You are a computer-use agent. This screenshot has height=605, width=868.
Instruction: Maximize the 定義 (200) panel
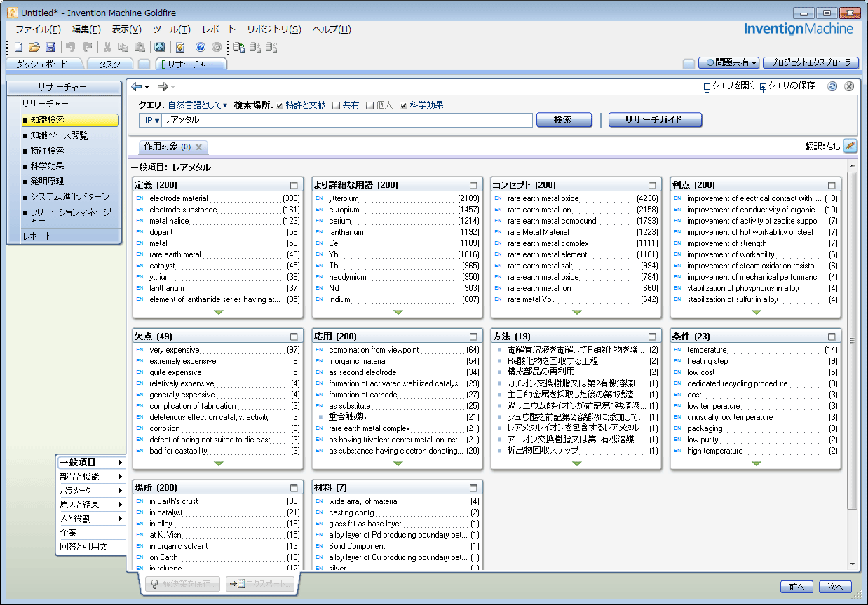(294, 185)
